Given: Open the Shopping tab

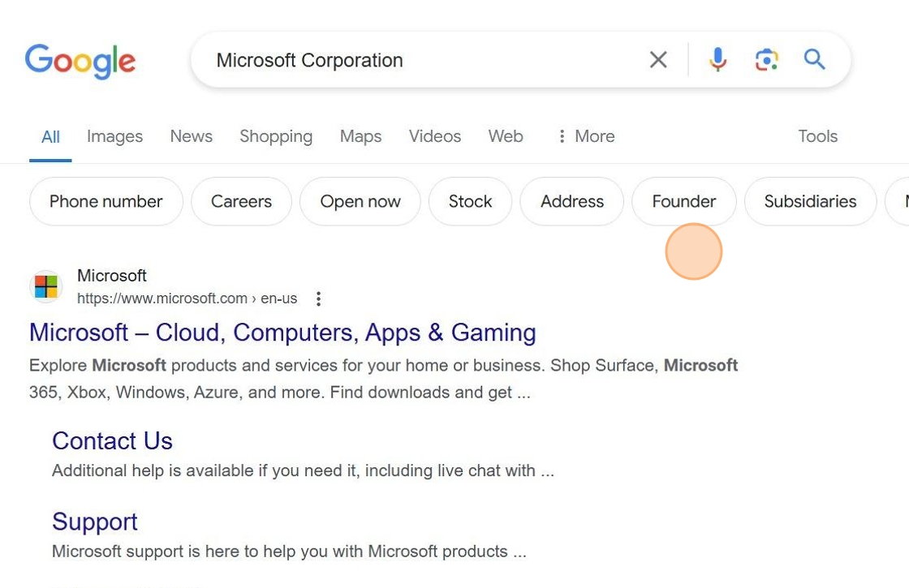Looking at the screenshot, I should (x=276, y=136).
